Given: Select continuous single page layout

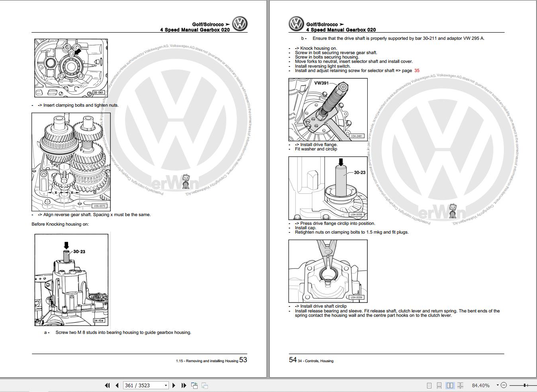Looking at the screenshot, I should click(439, 385).
